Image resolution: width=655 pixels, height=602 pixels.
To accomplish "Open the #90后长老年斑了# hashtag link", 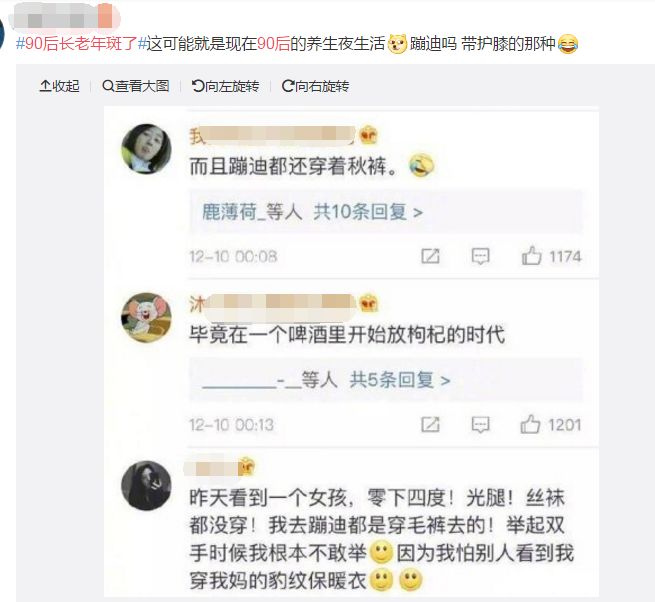I will 81,43.
